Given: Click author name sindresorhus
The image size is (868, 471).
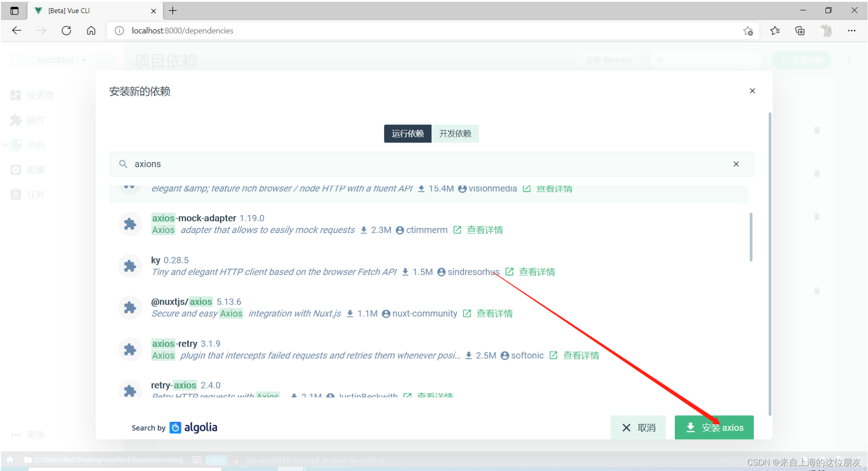Looking at the screenshot, I should tap(474, 272).
